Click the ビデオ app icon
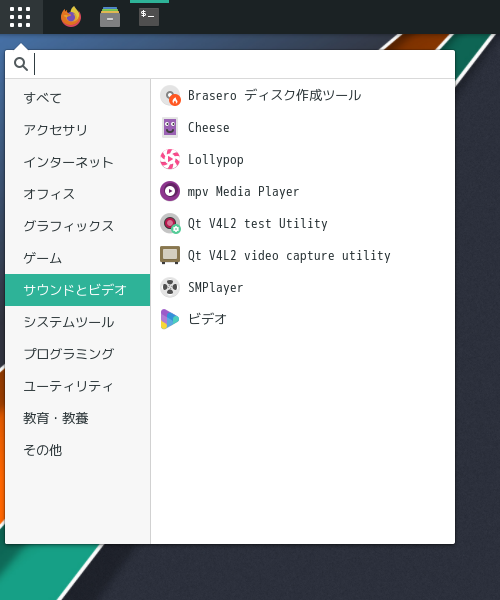 170,319
